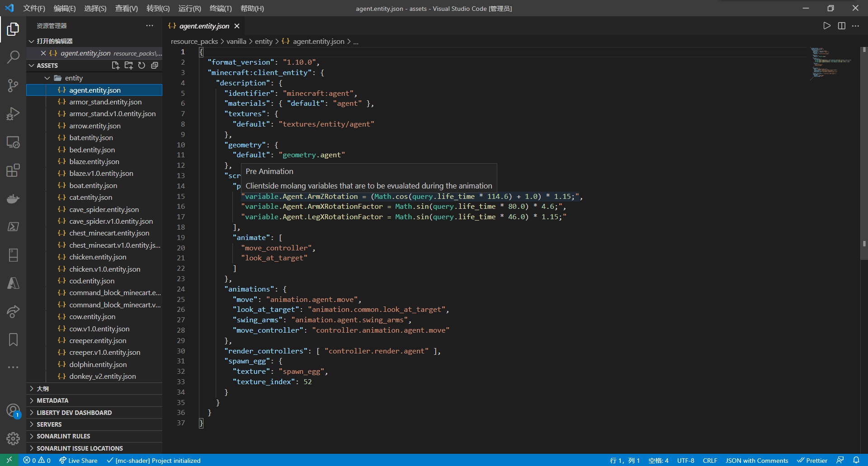Change file encoding UTF-8
This screenshot has width=868, height=466.
[x=686, y=460]
